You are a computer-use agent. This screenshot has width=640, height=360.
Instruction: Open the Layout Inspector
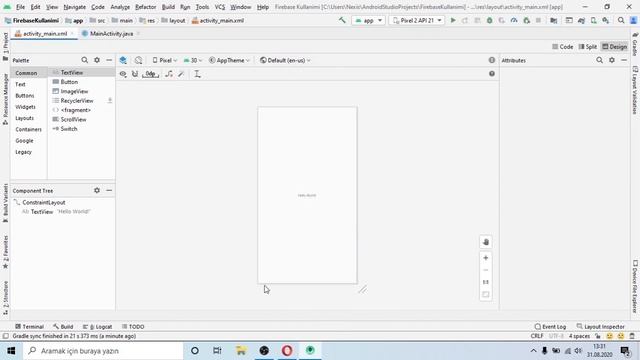pos(600,327)
